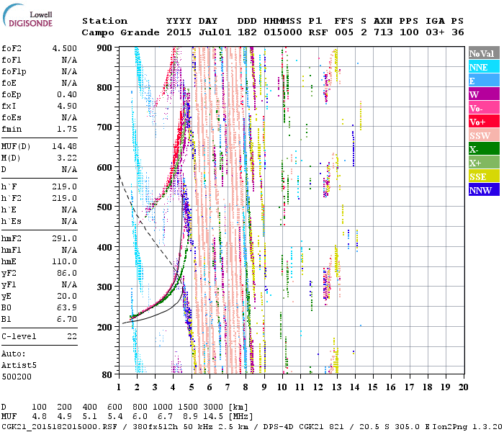Click the time value 015000
Image resolution: width=504 pixels, height=432 pixels.
[x=283, y=32]
